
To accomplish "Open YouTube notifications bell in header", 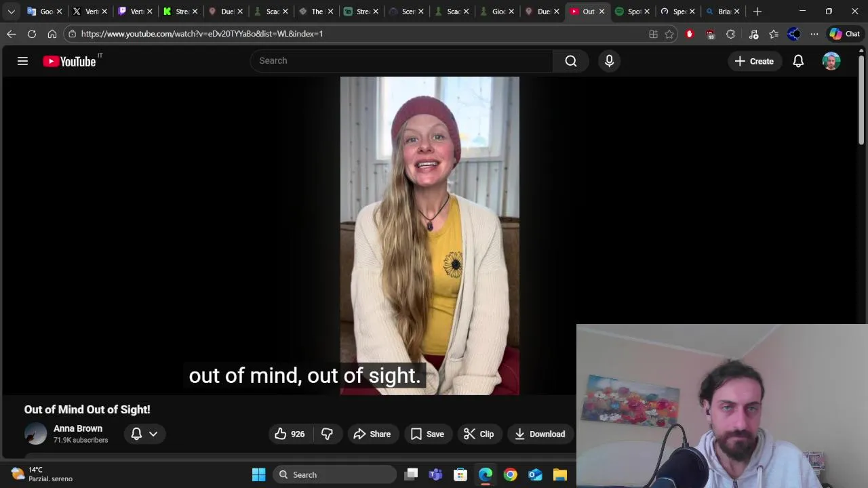I will (x=798, y=61).
